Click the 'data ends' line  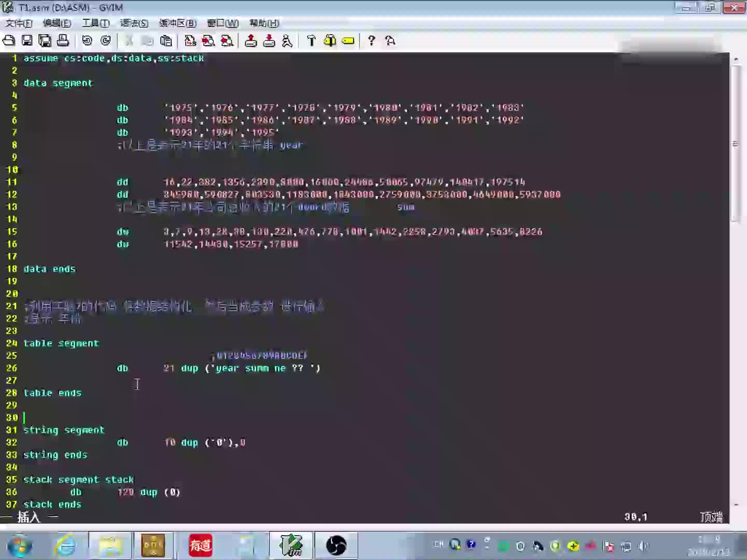(49, 269)
